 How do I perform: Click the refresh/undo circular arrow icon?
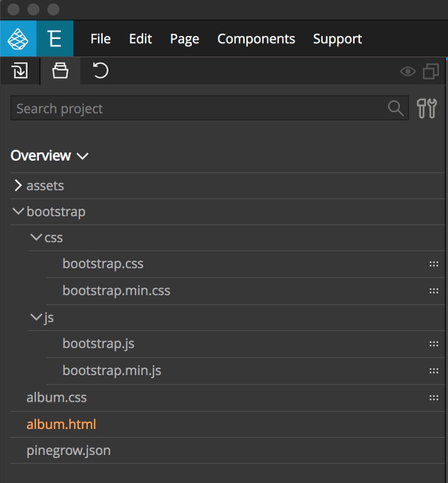(x=100, y=71)
